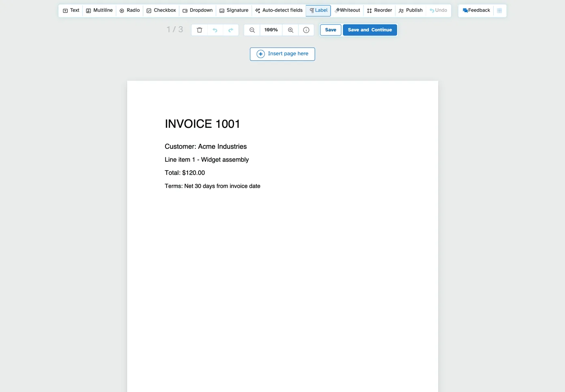This screenshot has height=392, width=565.
Task: Click Save and Continue
Action: coord(370,30)
